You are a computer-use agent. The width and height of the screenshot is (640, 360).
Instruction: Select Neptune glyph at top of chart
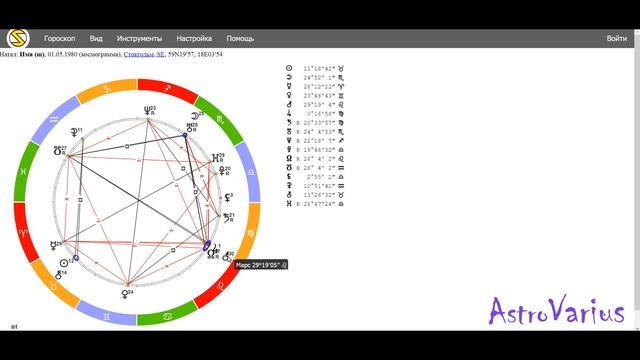click(147, 111)
